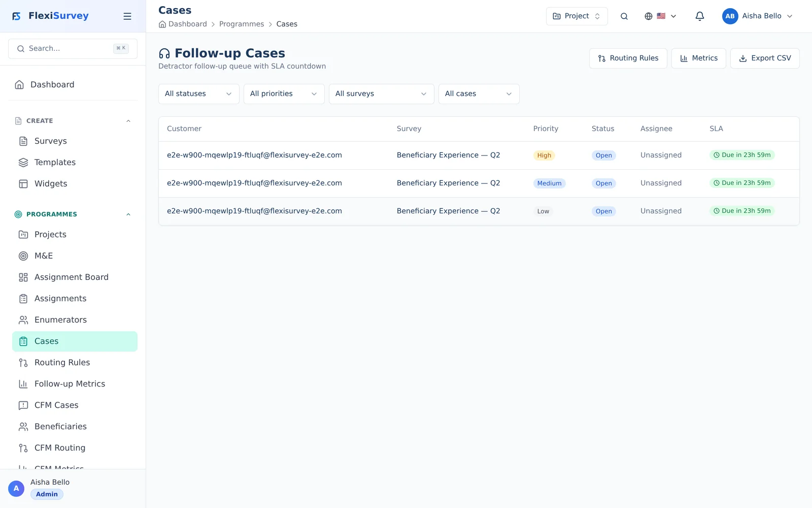Open the All surveys dropdown
Viewport: 812px width, 508px height.
[382, 94]
